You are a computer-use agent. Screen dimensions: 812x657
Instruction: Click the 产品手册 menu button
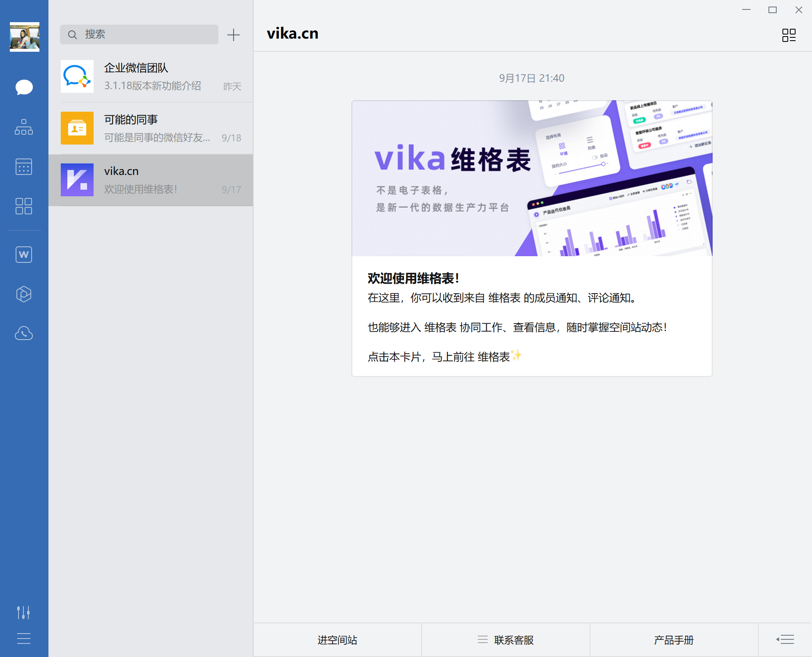pyautogui.click(x=674, y=640)
